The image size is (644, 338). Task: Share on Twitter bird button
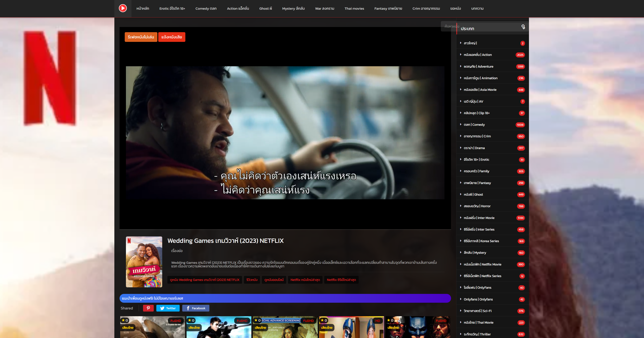[x=168, y=308]
